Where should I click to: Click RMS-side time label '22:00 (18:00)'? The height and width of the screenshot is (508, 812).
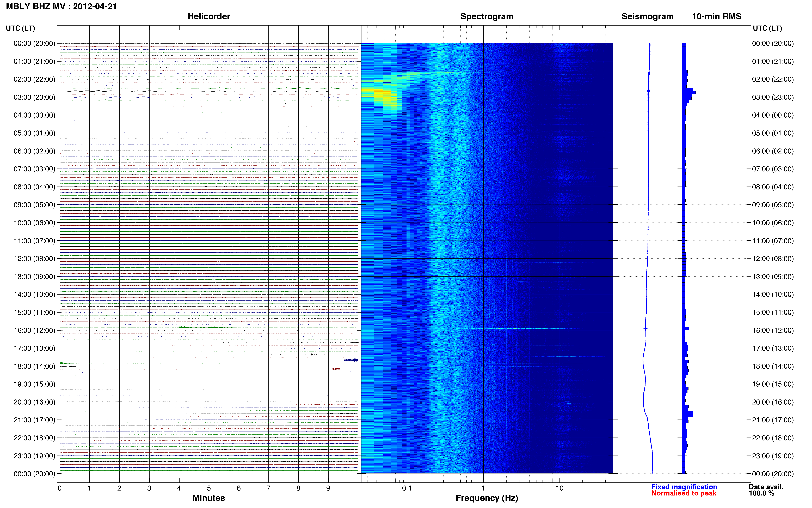pos(773,438)
